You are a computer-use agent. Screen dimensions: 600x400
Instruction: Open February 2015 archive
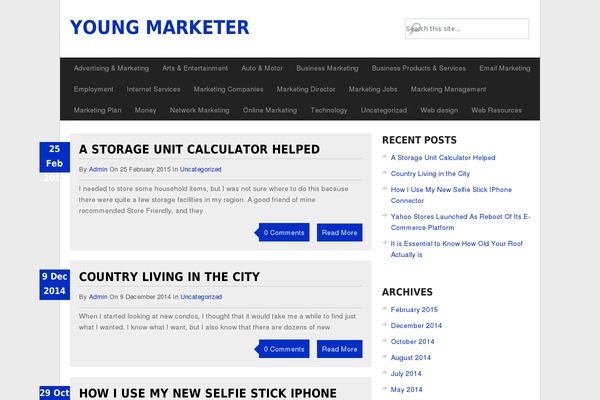(414, 310)
